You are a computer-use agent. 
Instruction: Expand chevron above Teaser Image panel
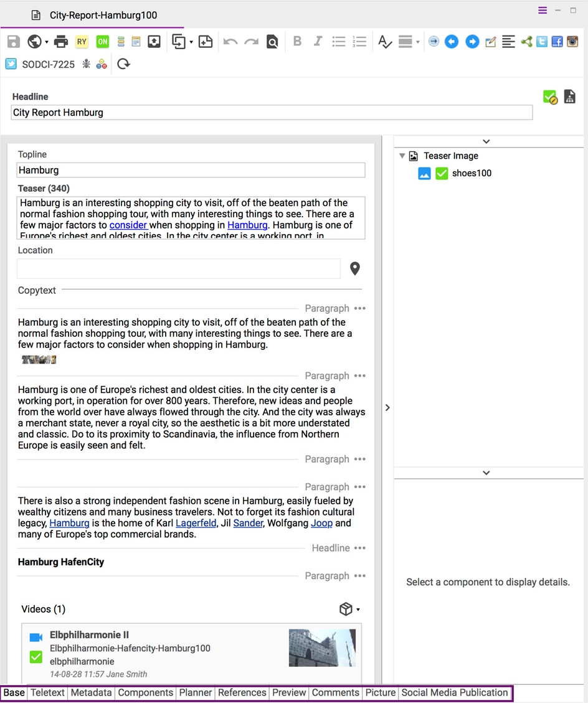pyautogui.click(x=486, y=141)
